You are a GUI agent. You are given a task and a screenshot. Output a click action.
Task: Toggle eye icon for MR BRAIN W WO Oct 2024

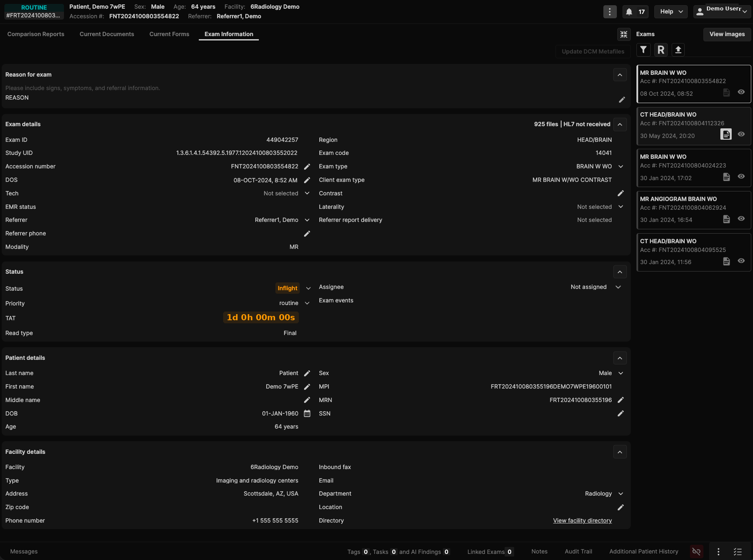pyautogui.click(x=741, y=92)
